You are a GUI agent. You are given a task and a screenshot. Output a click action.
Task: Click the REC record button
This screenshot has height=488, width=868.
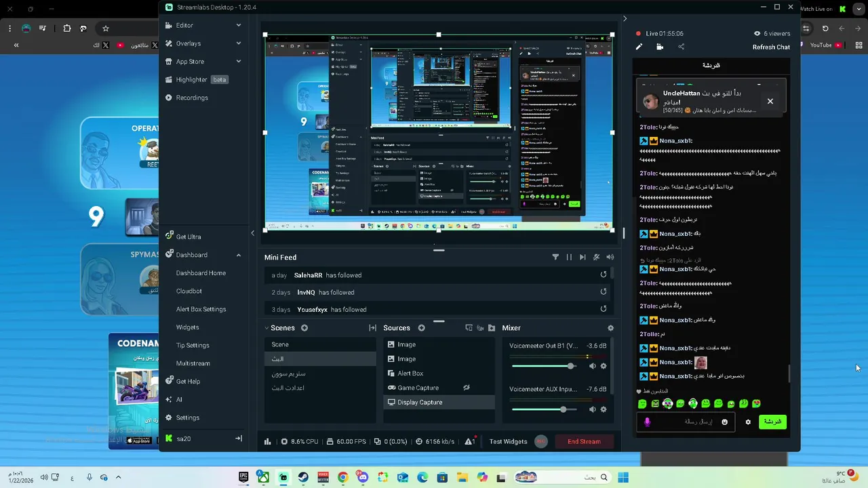coord(541,441)
